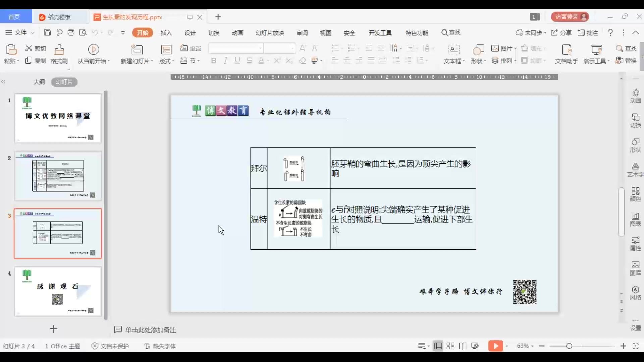
Task: Click the Redo arrow icon
Action: click(110, 33)
